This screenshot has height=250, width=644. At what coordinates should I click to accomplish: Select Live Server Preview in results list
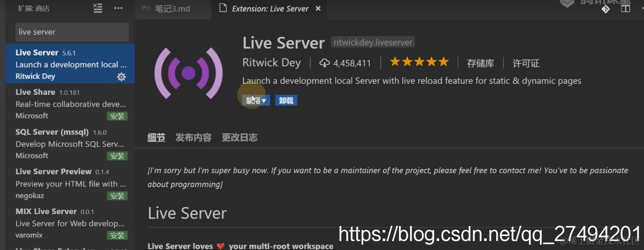pyautogui.click(x=70, y=184)
